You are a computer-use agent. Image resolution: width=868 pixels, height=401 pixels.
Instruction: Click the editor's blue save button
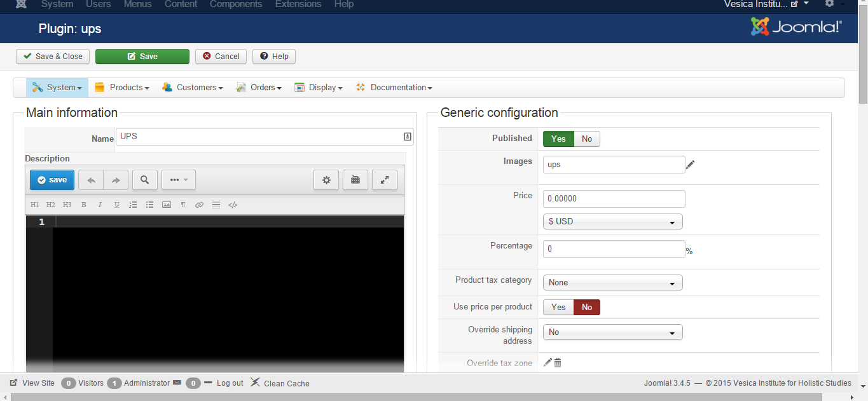[52, 180]
